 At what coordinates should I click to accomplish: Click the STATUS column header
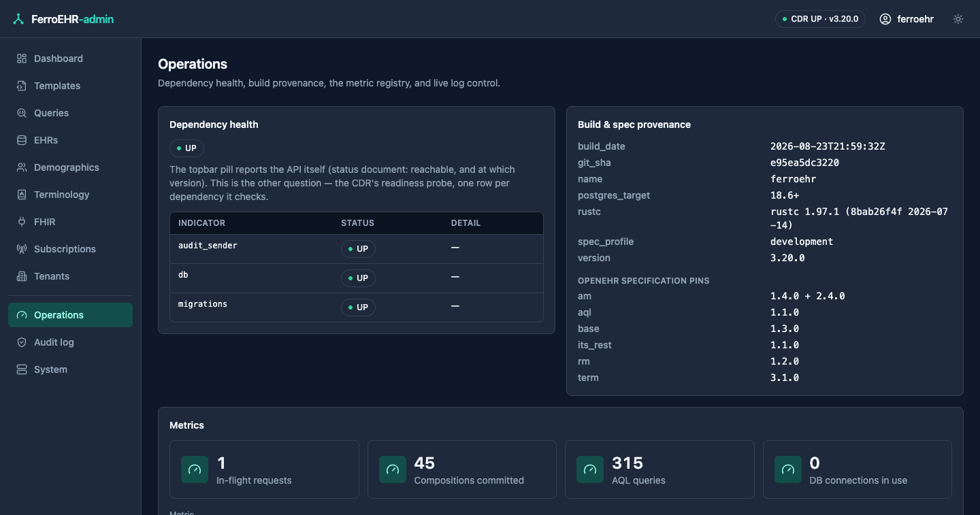[x=357, y=223]
